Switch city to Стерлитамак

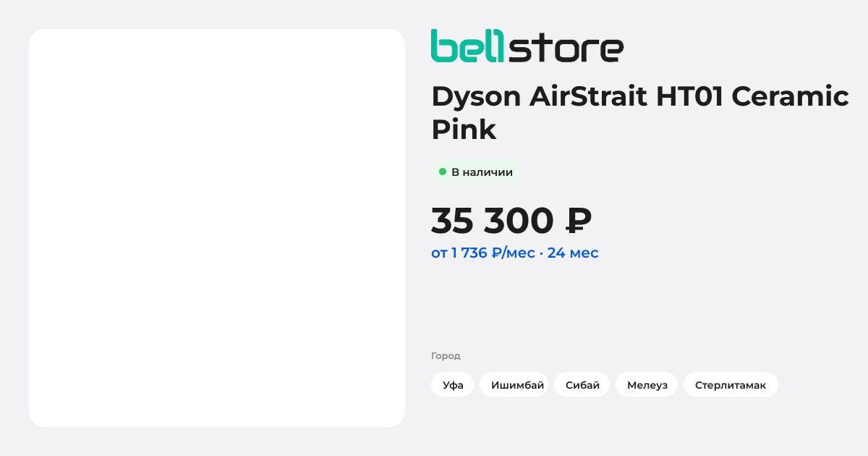[x=731, y=385]
